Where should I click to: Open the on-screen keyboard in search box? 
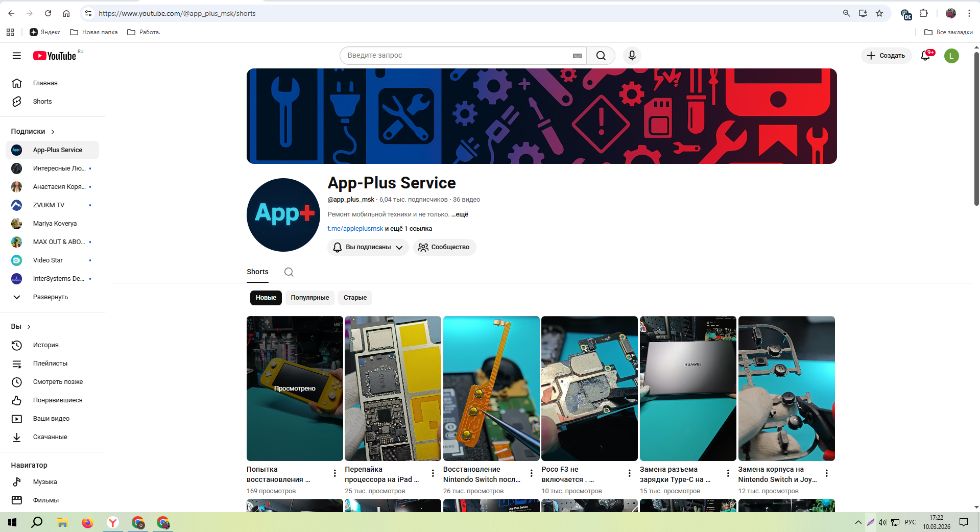[x=577, y=56]
